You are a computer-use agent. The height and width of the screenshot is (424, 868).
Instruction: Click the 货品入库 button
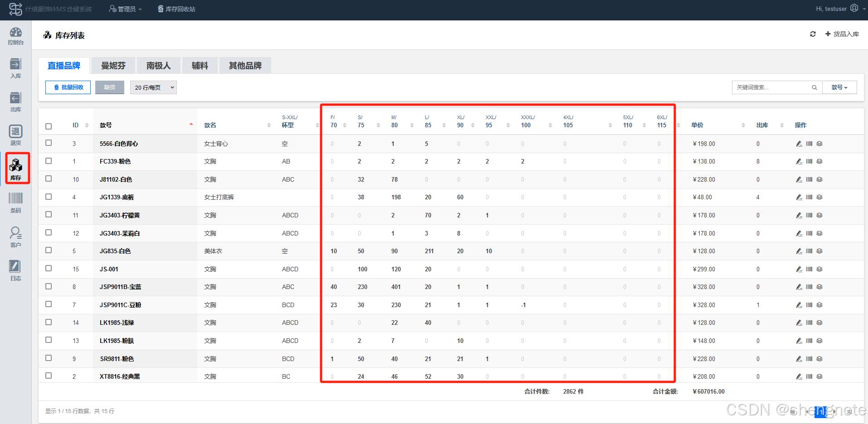[x=842, y=34]
